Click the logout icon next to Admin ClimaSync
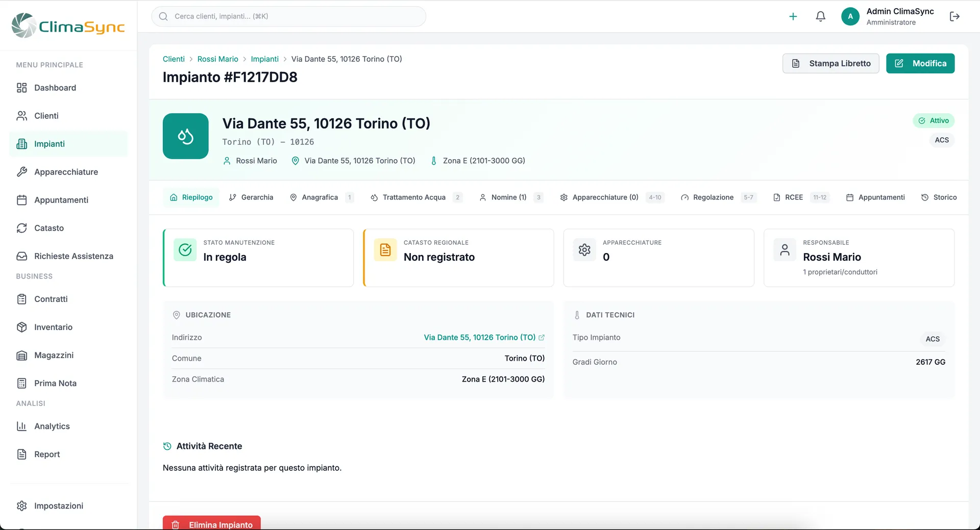980x530 pixels. click(x=954, y=16)
